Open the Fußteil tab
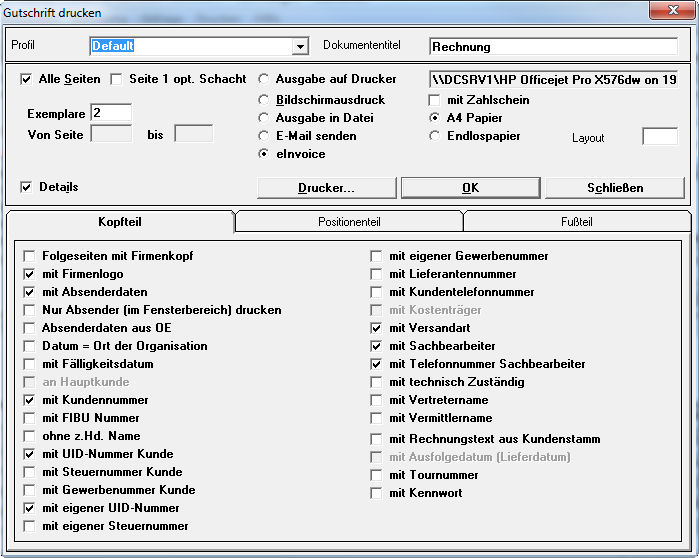Viewport: 699px width, 558px height. click(577, 221)
